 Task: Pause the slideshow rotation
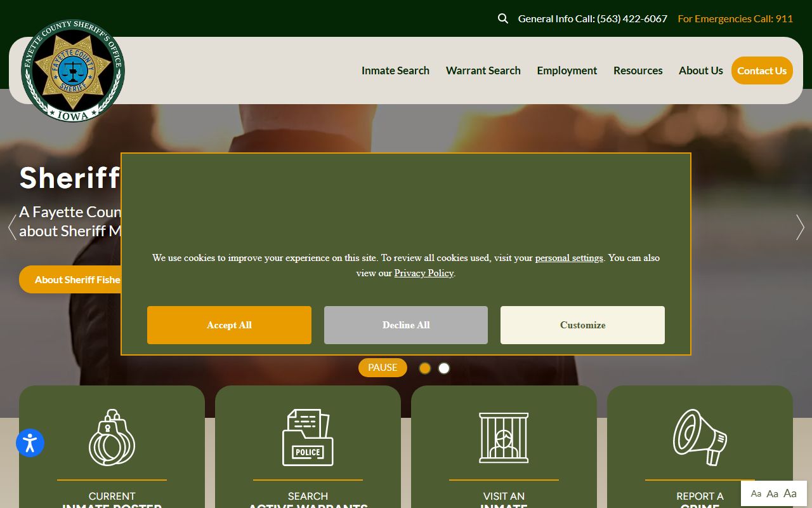coord(383,368)
